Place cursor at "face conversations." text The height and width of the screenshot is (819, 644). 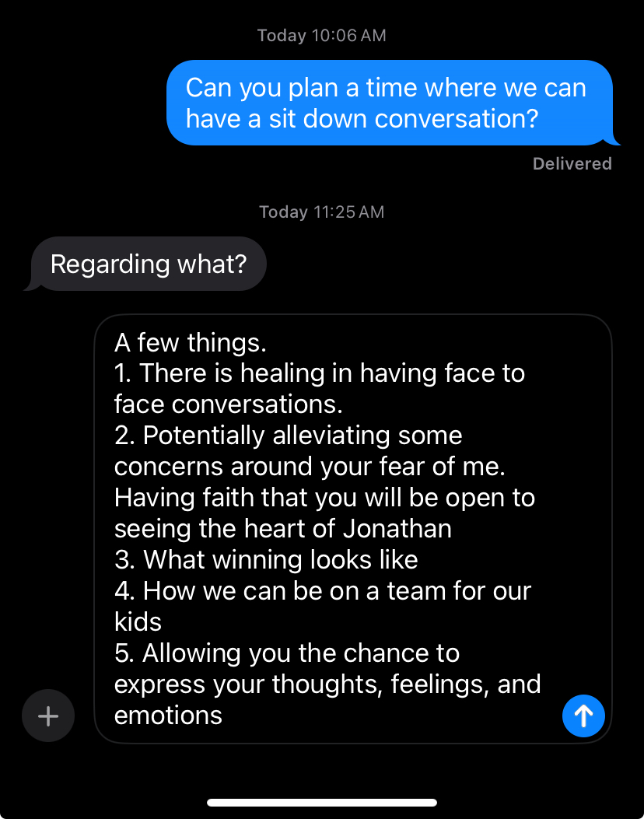pyautogui.click(x=229, y=404)
